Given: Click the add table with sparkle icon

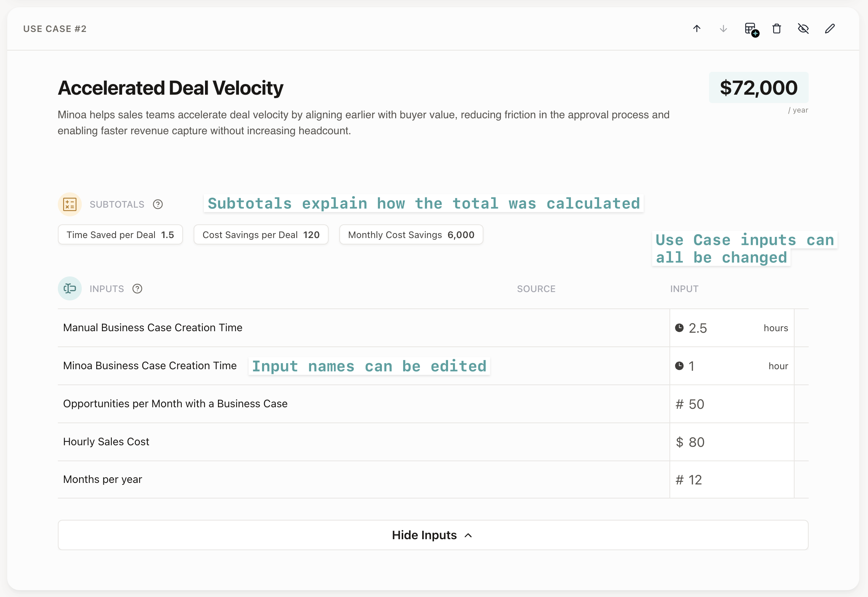Looking at the screenshot, I should pos(751,29).
